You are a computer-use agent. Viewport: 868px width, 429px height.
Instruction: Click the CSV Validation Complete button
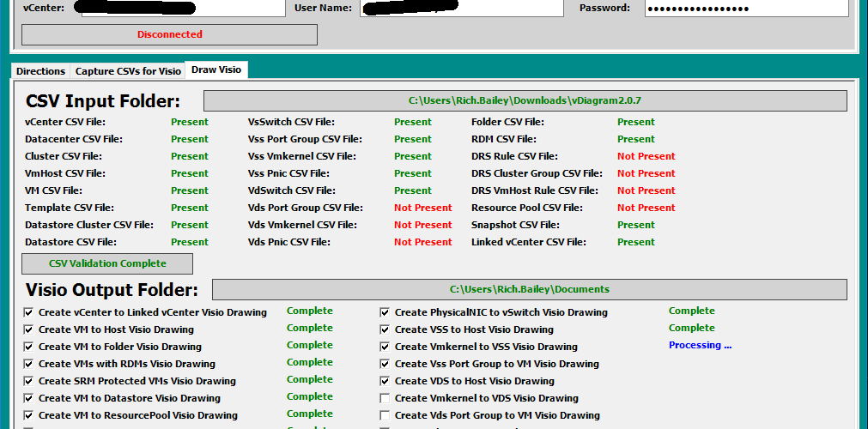click(x=107, y=263)
